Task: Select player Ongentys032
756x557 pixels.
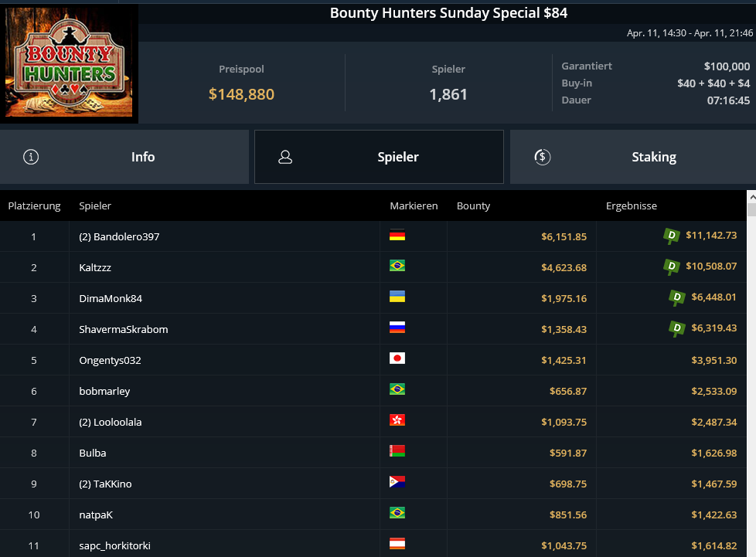Action: tap(110, 361)
